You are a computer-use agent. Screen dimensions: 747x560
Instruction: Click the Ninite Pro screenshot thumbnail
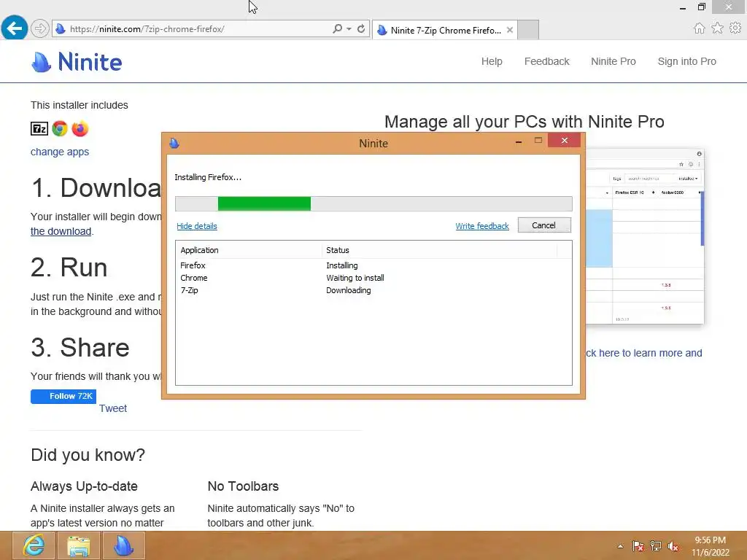click(645, 236)
